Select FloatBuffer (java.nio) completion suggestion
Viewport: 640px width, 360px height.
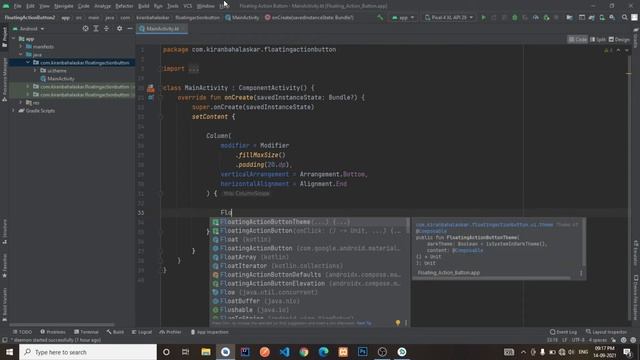[309, 301]
